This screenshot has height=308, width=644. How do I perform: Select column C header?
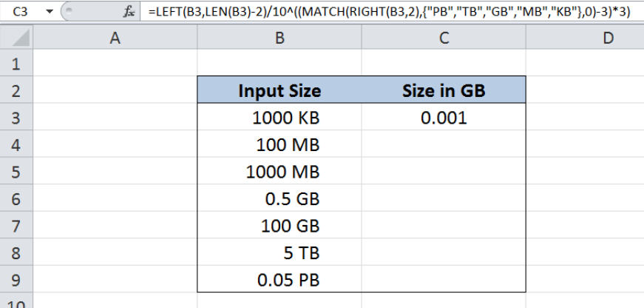[x=444, y=38]
